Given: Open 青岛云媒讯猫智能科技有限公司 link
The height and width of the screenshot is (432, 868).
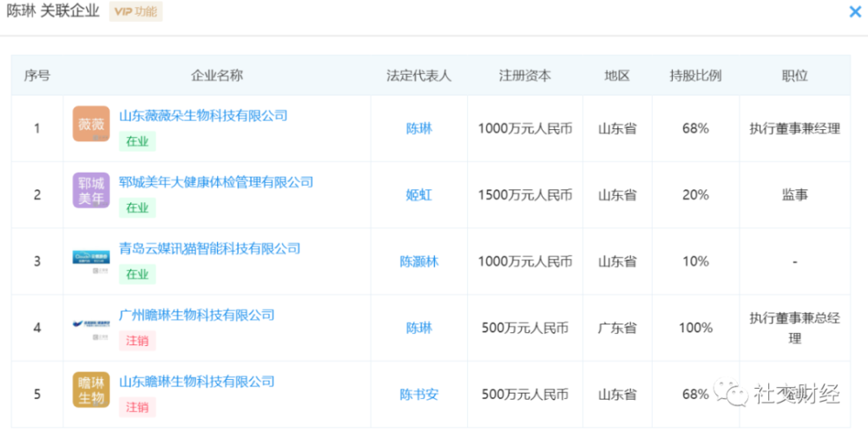Looking at the screenshot, I should click(x=209, y=249).
